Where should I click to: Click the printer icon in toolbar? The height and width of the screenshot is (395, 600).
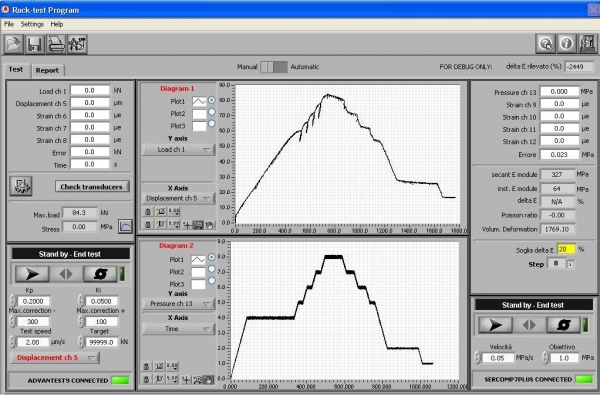pyautogui.click(x=56, y=44)
